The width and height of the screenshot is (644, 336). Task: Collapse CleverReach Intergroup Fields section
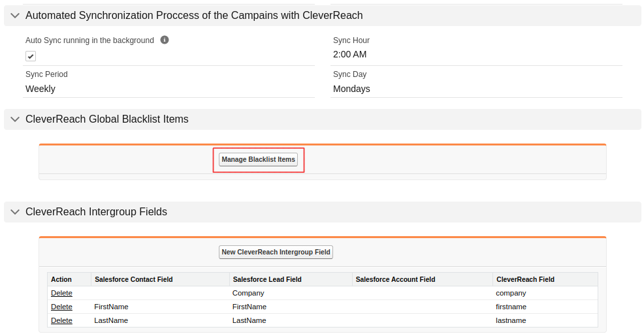(x=15, y=212)
